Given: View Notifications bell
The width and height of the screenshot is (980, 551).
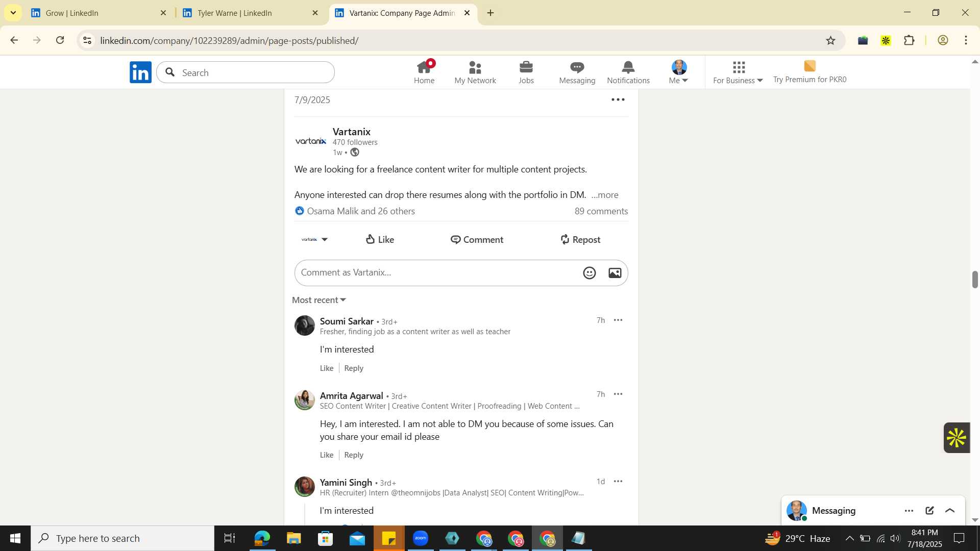Looking at the screenshot, I should [x=628, y=72].
